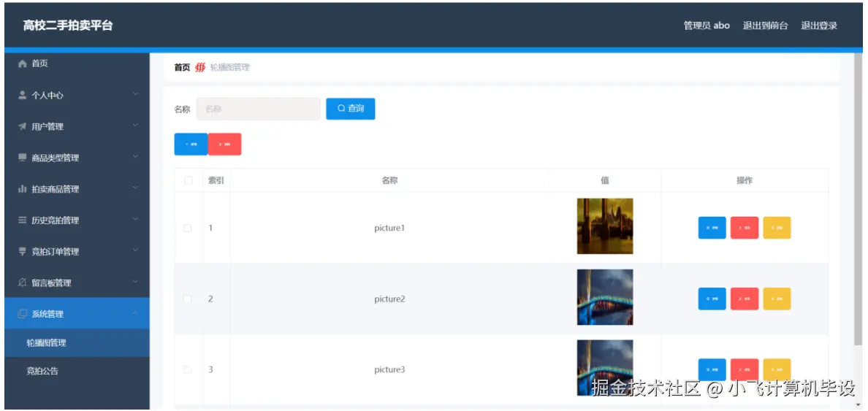Click the home icon beside 首页 in sidebar
This screenshot has height=411, width=868.
pos(22,64)
